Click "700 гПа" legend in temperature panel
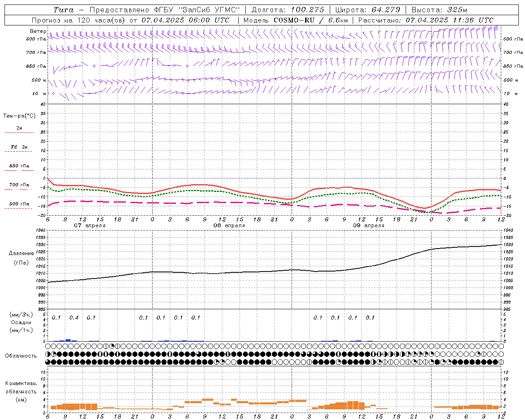Screen dimensions: 525x420 coord(19,185)
